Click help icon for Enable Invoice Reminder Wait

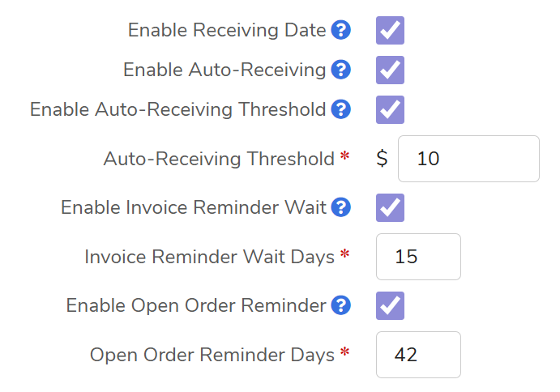341,208
